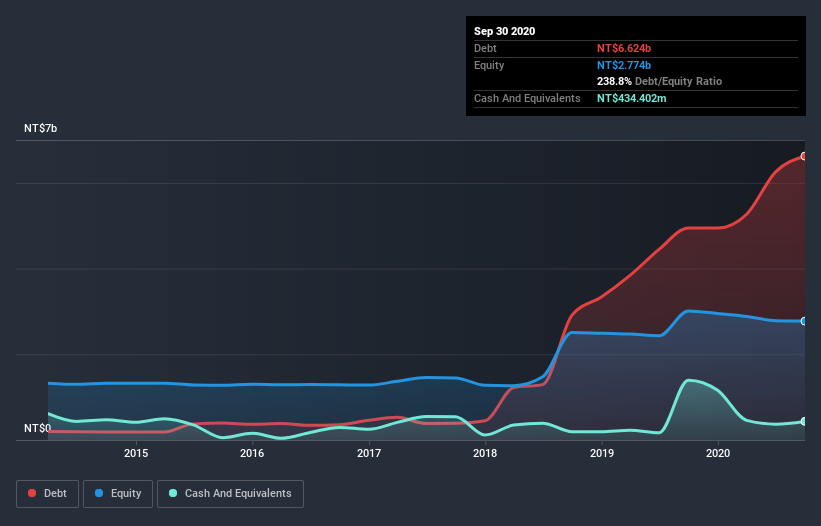This screenshot has width=821, height=526.
Task: Click the 238.8% Debt/Equity Ratio text
Action: (x=659, y=81)
